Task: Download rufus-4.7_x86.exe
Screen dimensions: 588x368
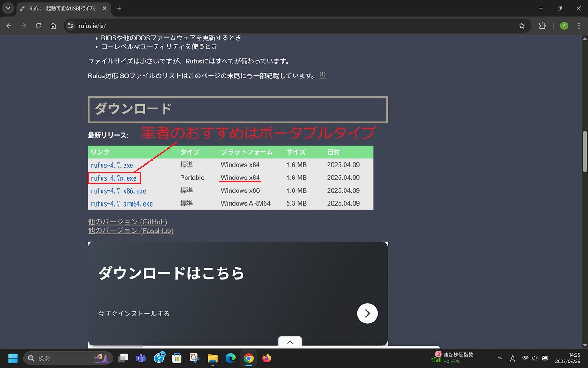Action: tap(119, 191)
